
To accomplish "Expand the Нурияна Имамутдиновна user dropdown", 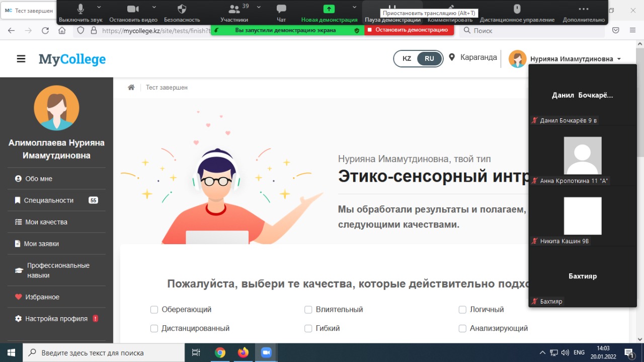I will (618, 59).
